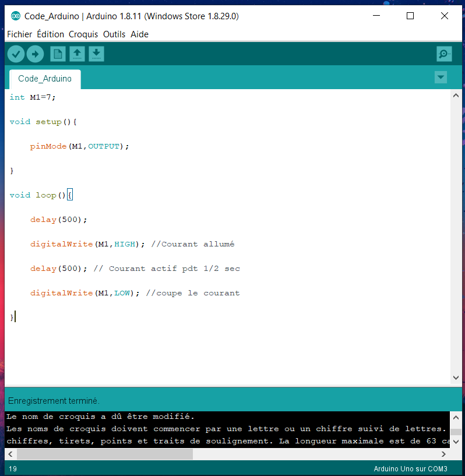The image size is (465, 476).
Task: Save sketch with down-arrow icon
Action: (96, 54)
